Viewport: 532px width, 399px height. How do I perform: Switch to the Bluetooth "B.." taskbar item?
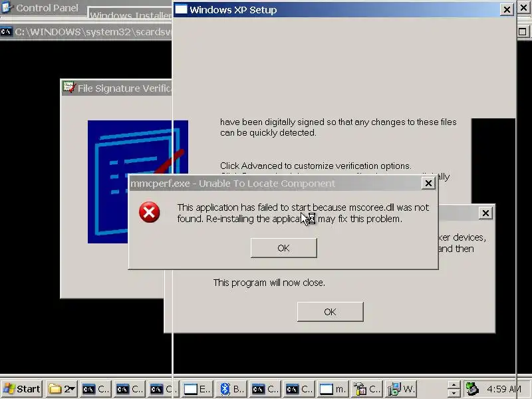click(232, 389)
